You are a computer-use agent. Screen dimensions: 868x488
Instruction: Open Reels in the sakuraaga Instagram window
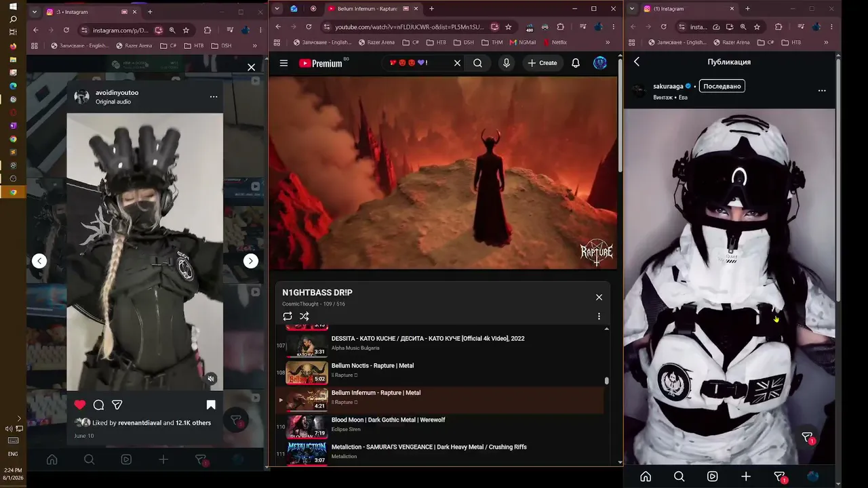[712, 476]
